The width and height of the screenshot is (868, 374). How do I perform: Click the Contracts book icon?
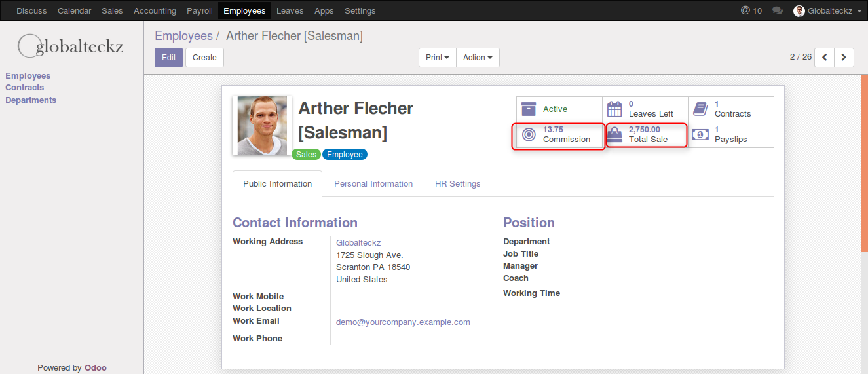coord(700,109)
